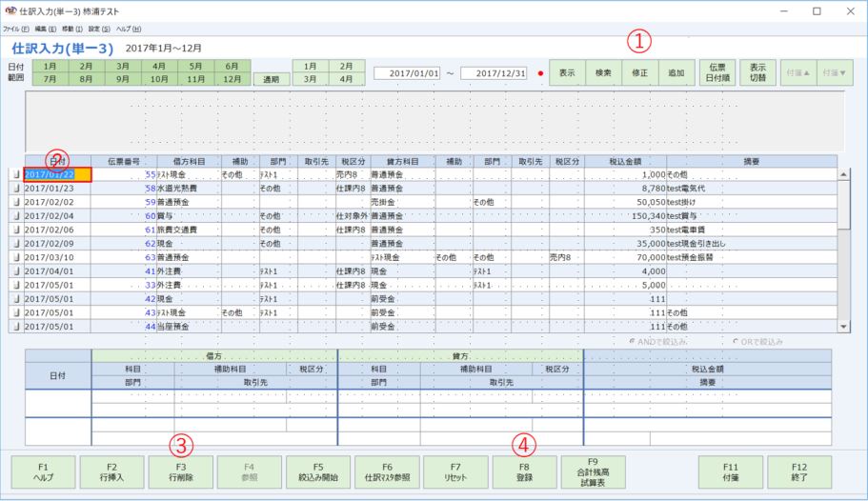Screen dimensions: 868x501
Task: Open the 移動 menu
Action: pyautogui.click(x=72, y=29)
